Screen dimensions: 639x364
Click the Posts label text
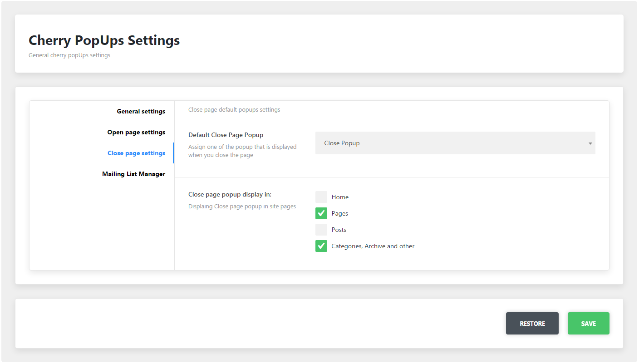339,230
